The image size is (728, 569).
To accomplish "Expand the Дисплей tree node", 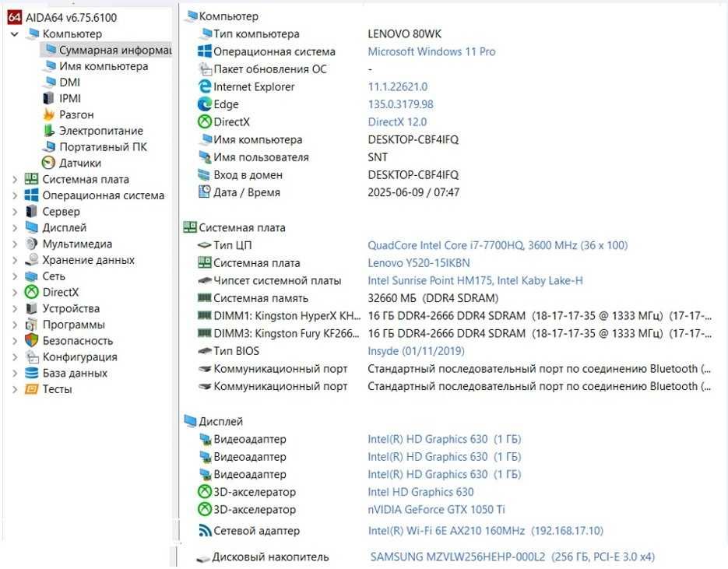I will (14, 228).
